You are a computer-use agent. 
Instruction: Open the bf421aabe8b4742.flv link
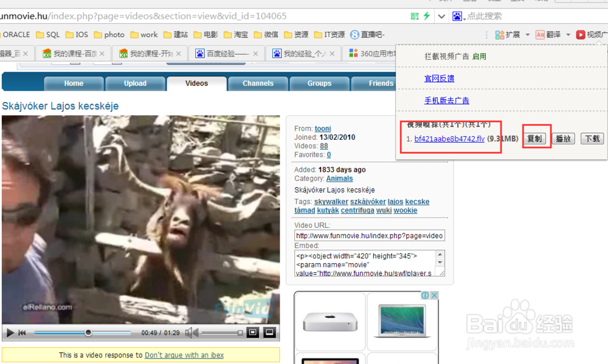[x=449, y=139]
